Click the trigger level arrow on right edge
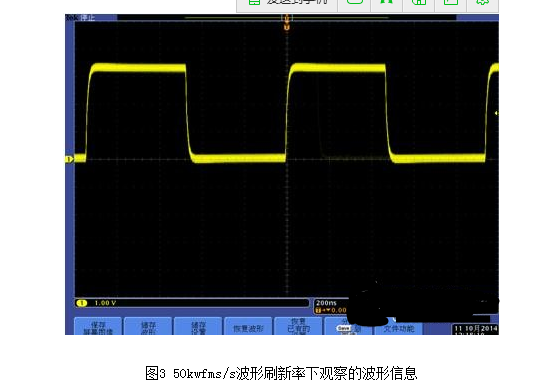 [x=496, y=113]
